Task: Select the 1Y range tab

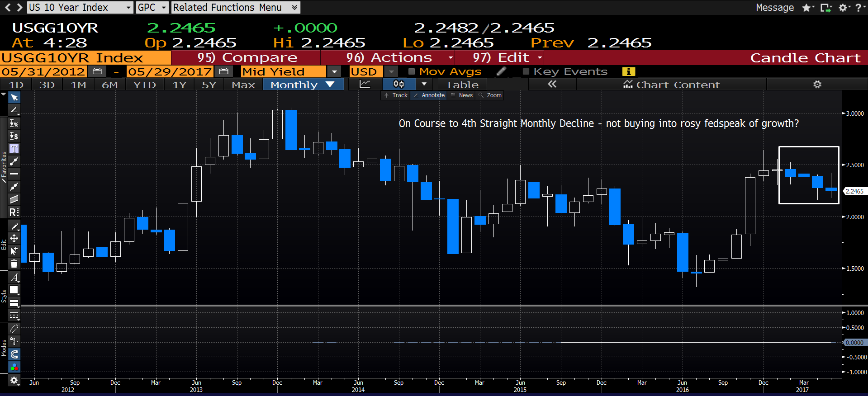Action: [180, 85]
